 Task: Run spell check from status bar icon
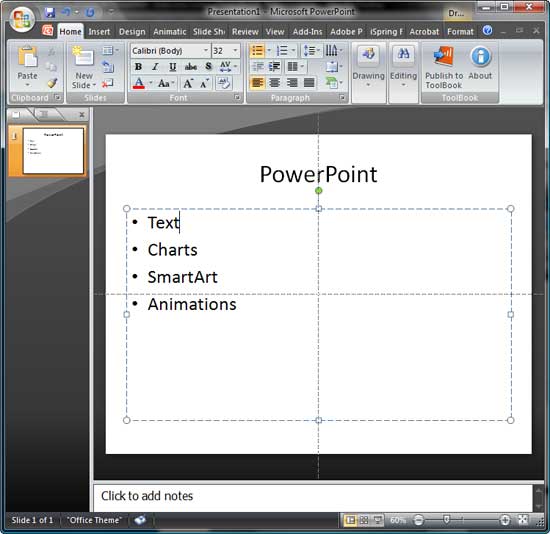[x=140, y=520]
